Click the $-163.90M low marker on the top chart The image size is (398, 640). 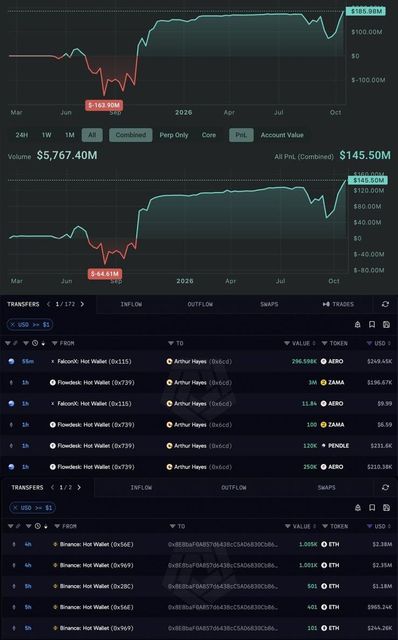(x=104, y=105)
